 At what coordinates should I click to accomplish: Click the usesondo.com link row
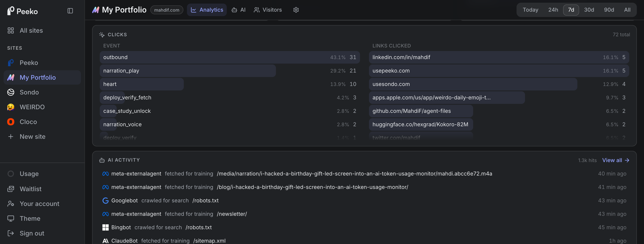(499, 84)
